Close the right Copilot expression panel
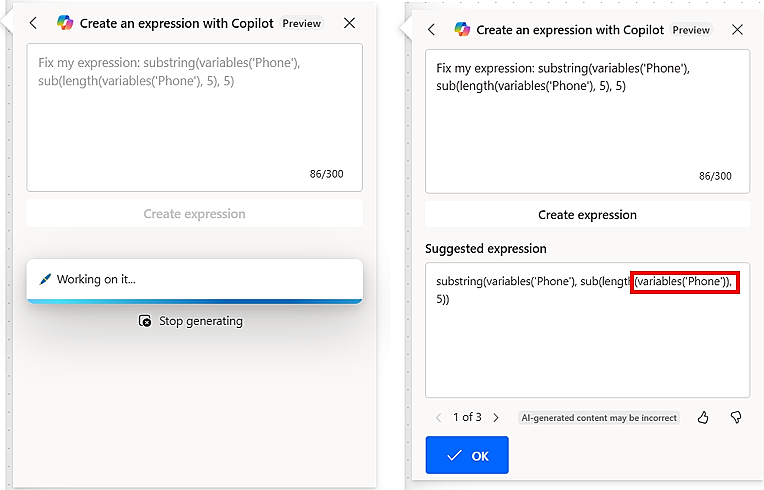Image resolution: width=764 pixels, height=490 pixels. tap(737, 30)
